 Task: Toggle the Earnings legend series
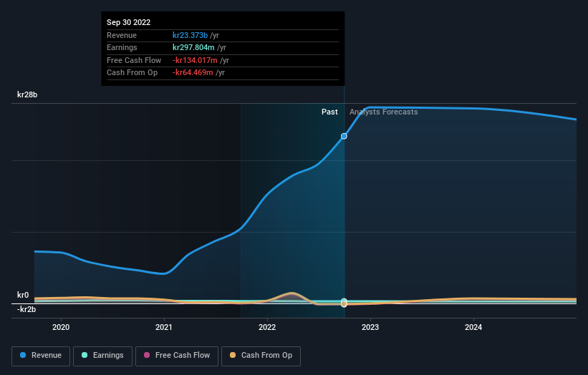pyautogui.click(x=102, y=356)
